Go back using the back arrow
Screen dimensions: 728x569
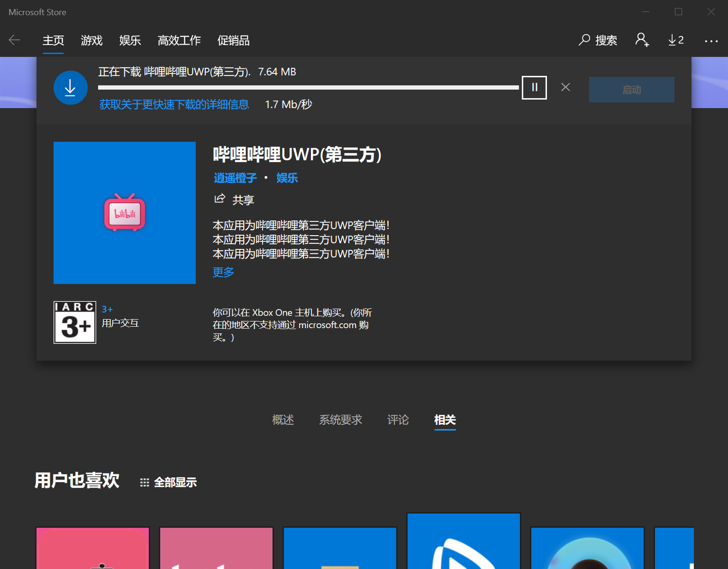pyautogui.click(x=14, y=40)
